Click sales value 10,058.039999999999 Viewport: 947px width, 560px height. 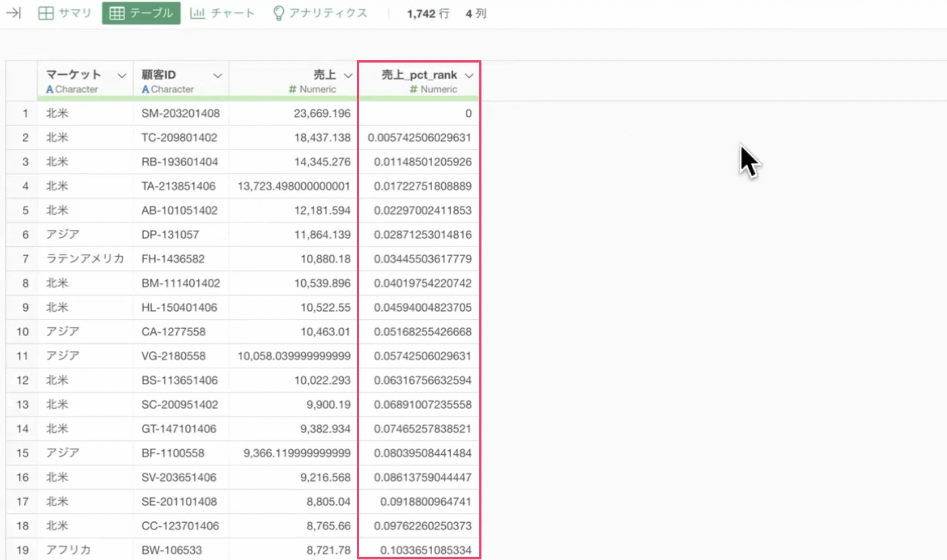point(294,356)
